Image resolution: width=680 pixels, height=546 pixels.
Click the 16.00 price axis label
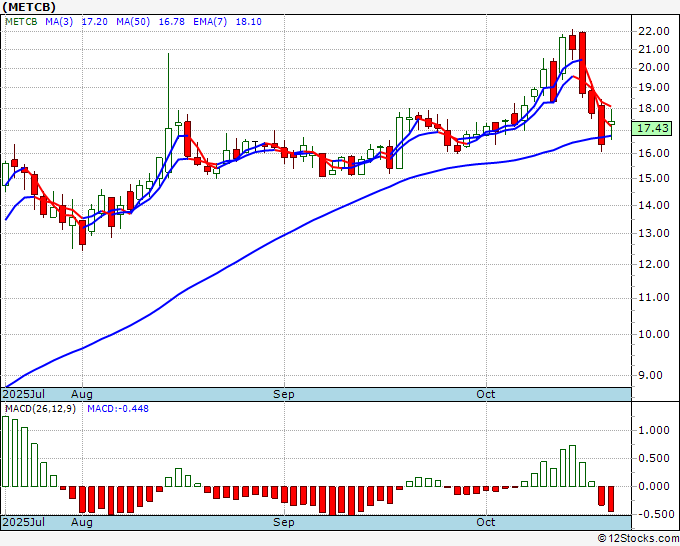[x=654, y=153]
